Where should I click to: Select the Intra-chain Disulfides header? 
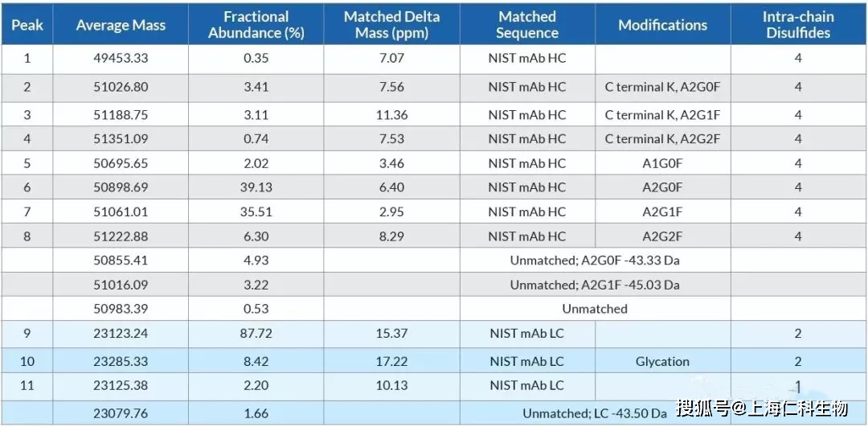click(798, 25)
